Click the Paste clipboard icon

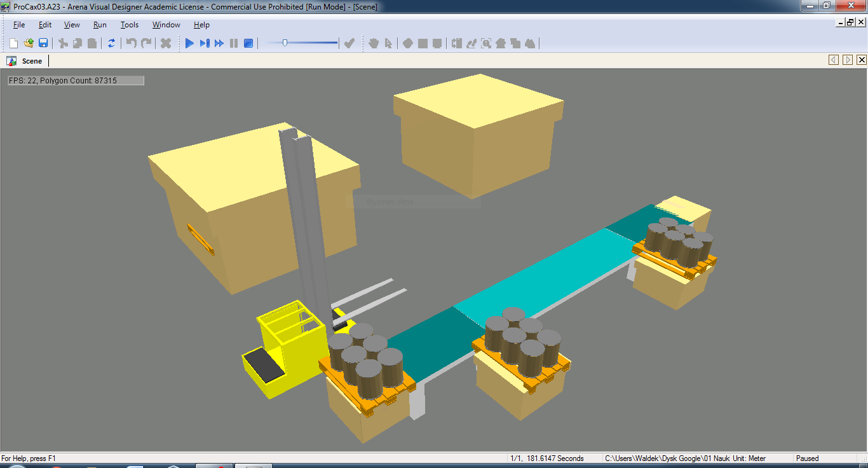click(92, 43)
